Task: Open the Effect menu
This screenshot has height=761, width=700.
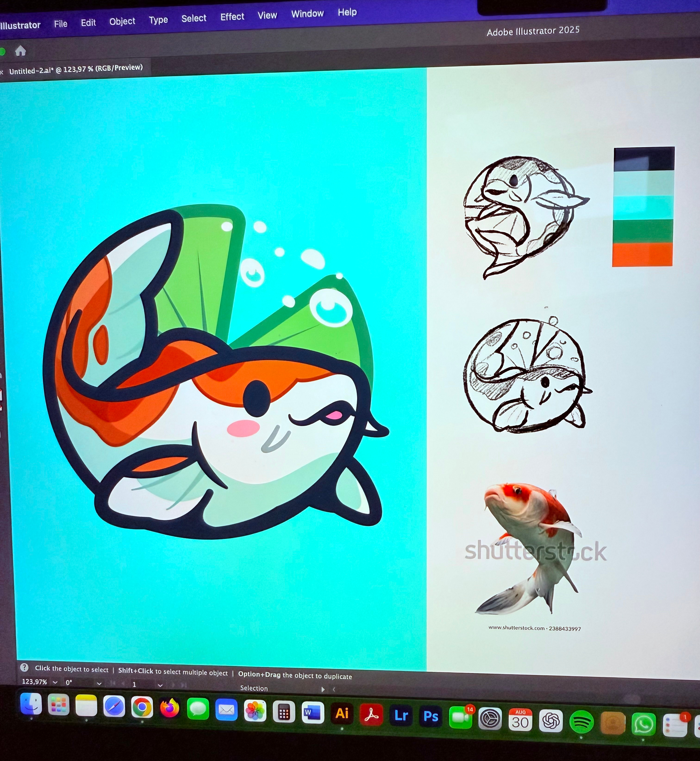Action: point(232,17)
